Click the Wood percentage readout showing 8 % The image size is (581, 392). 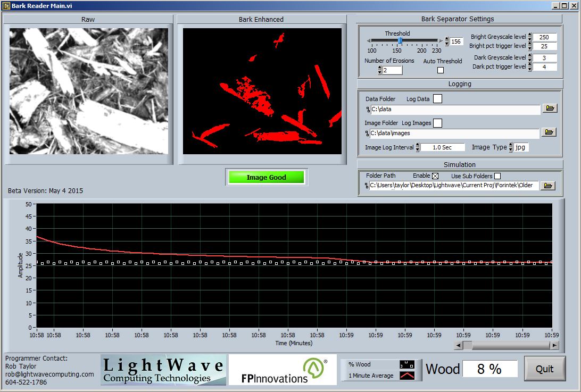pyautogui.click(x=489, y=369)
